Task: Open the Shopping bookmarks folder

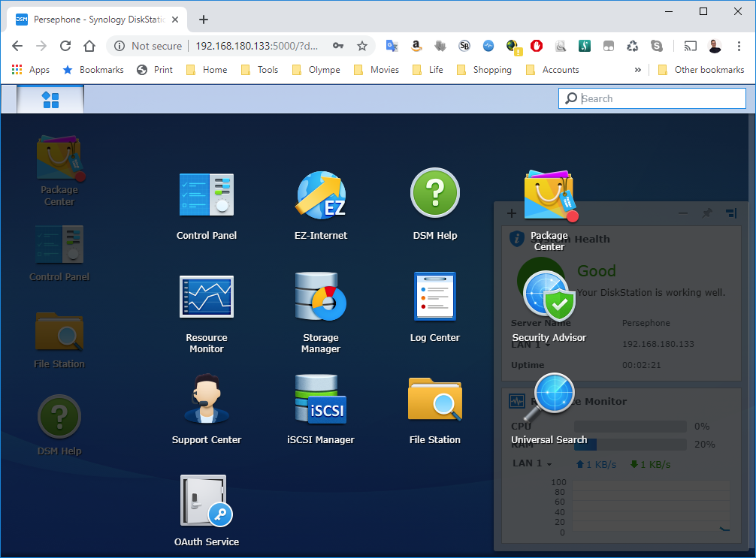Action: 484,70
